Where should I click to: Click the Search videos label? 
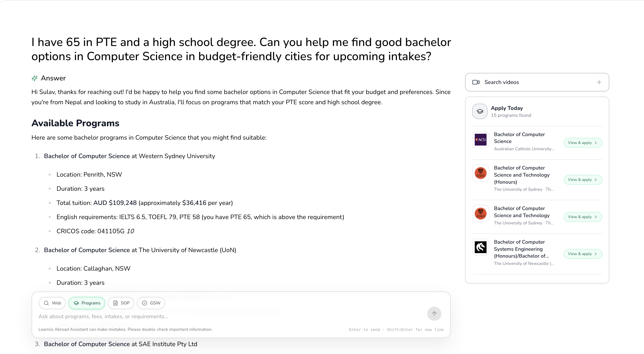[x=501, y=82]
